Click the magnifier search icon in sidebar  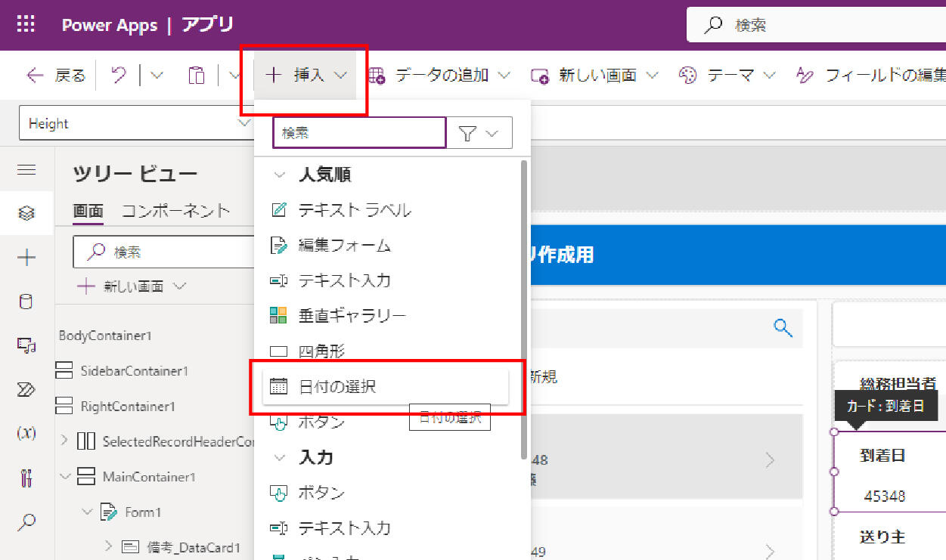26,521
